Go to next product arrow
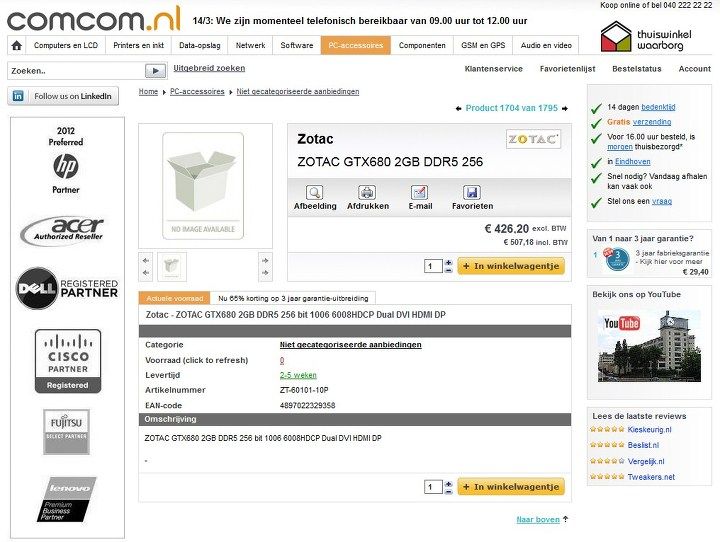The image size is (720, 542). coord(565,108)
